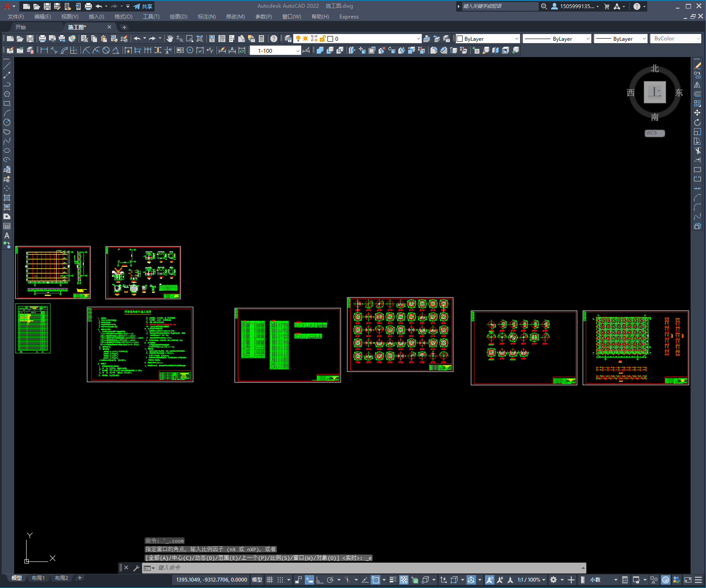706x588 pixels.
Task: Toggle hardware acceleration in the status bar
Action: coord(666,580)
